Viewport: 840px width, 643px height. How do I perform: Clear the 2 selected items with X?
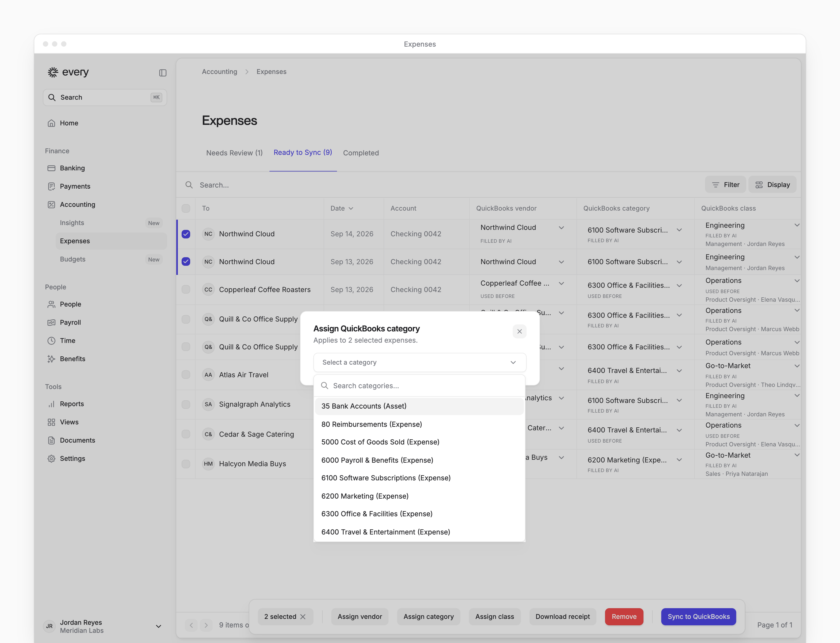click(x=303, y=616)
